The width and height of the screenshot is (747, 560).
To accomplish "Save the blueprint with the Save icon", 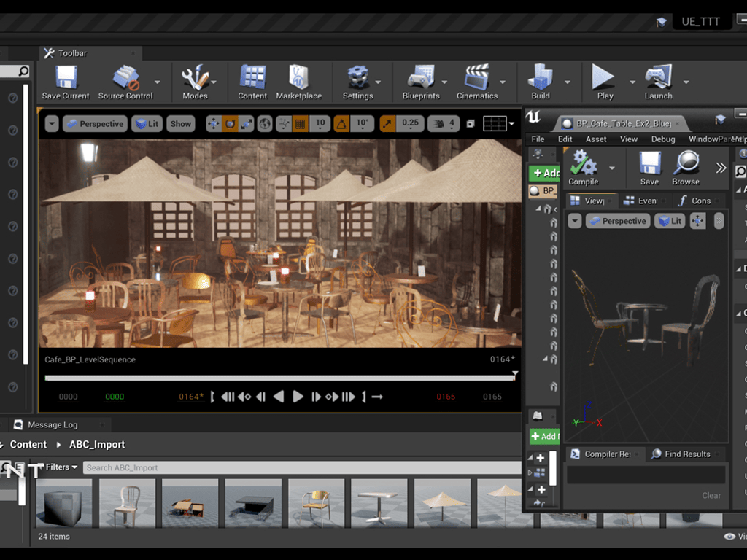I will tap(650, 163).
